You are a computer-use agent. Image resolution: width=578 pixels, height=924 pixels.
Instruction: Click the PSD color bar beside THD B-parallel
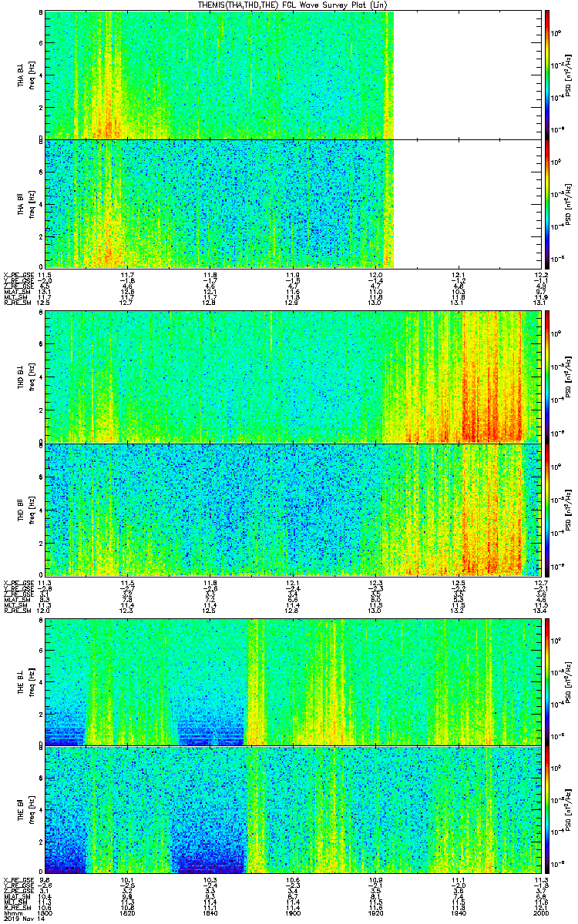[547, 509]
